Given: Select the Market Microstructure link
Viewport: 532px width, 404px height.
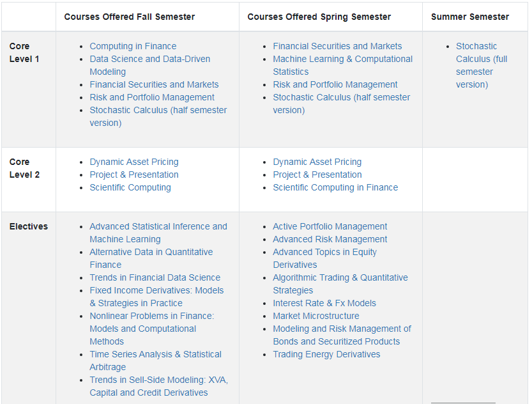Looking at the screenshot, I should point(315,316).
